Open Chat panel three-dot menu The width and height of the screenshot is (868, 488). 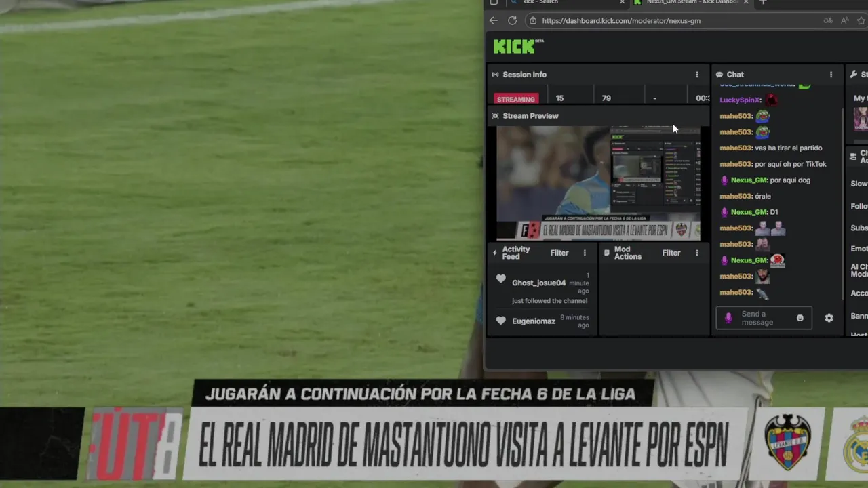[x=831, y=75]
